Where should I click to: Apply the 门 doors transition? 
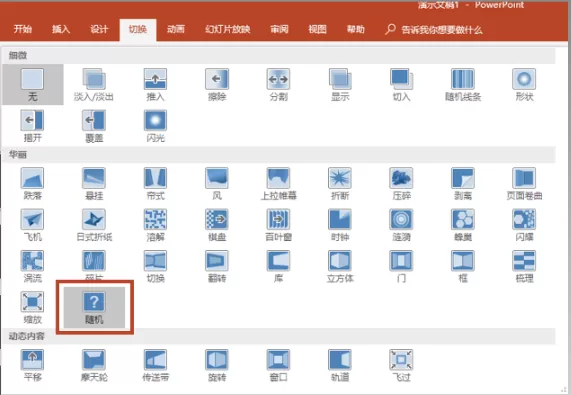click(x=402, y=266)
